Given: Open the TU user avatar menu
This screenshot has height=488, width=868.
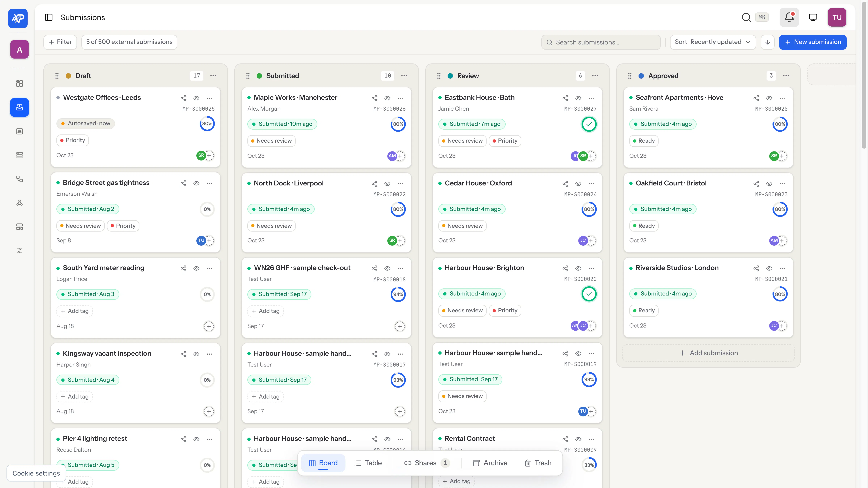Looking at the screenshot, I should click(837, 18).
